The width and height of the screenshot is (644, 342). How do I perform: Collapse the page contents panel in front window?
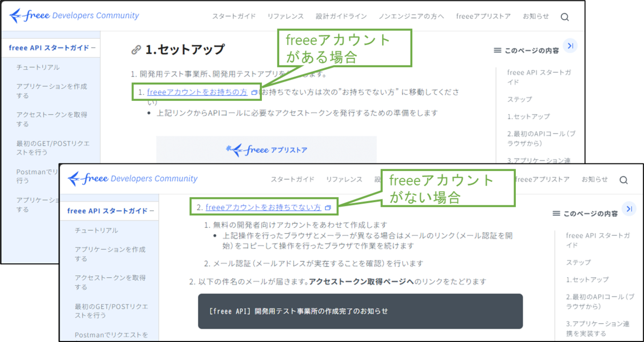click(x=629, y=209)
